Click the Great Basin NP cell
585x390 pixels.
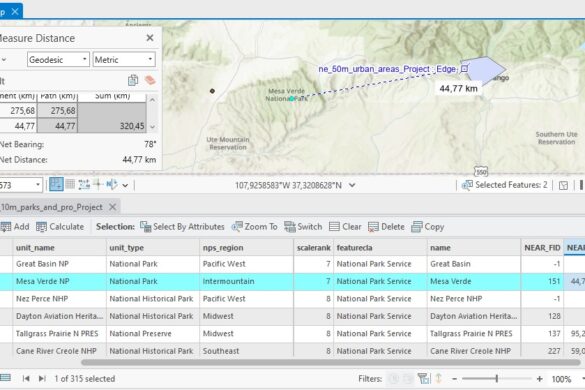(x=59, y=264)
